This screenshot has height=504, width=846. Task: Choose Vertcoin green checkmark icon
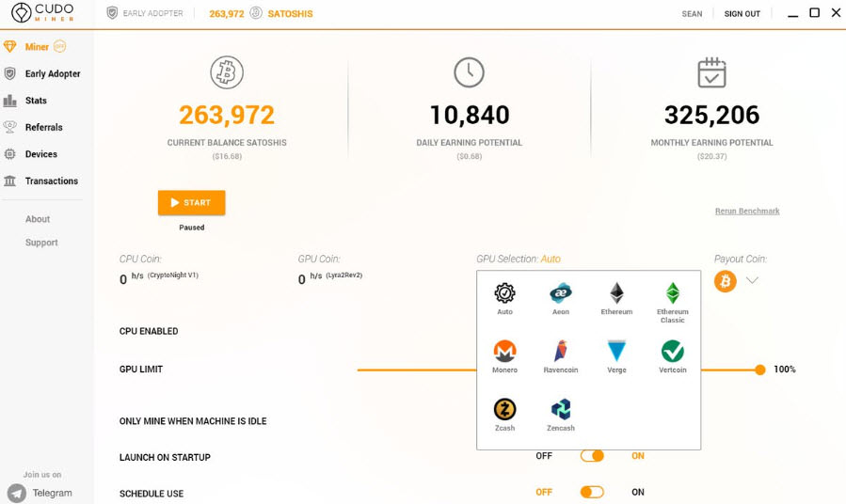pyautogui.click(x=672, y=351)
